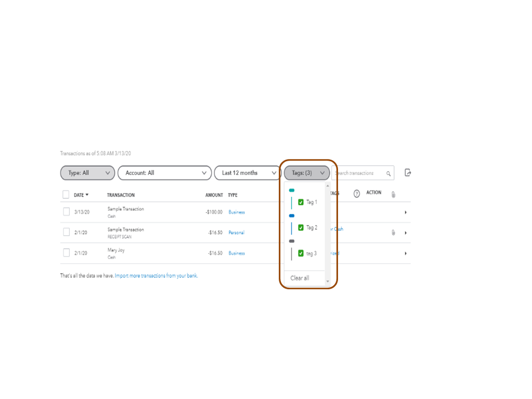Select the RECEIPT SCAN transaction checkbox
532x399 pixels.
click(x=66, y=232)
